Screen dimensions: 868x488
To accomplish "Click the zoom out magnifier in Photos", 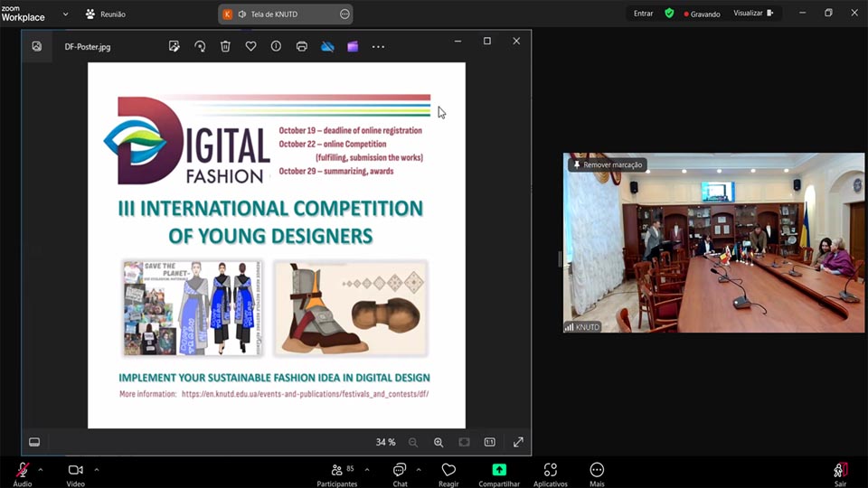I will tap(413, 442).
